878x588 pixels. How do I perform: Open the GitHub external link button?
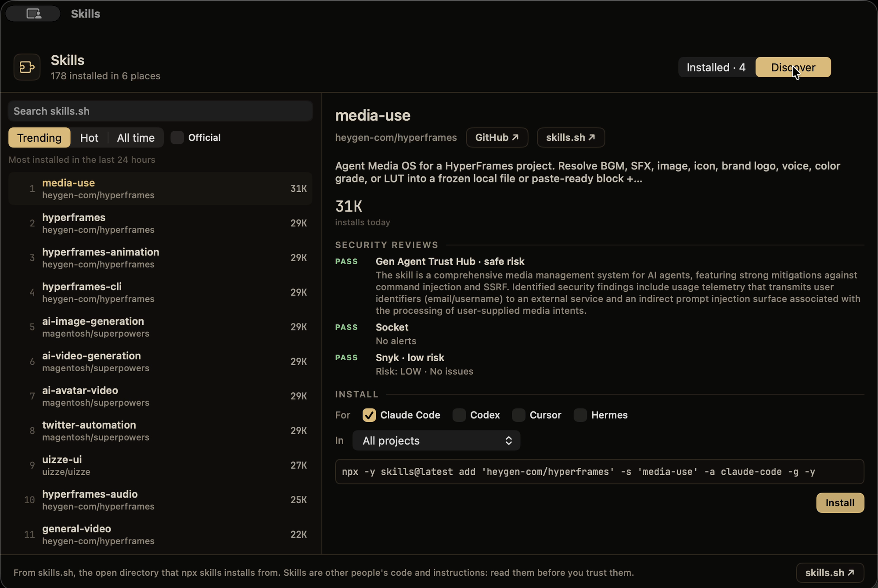(x=497, y=137)
